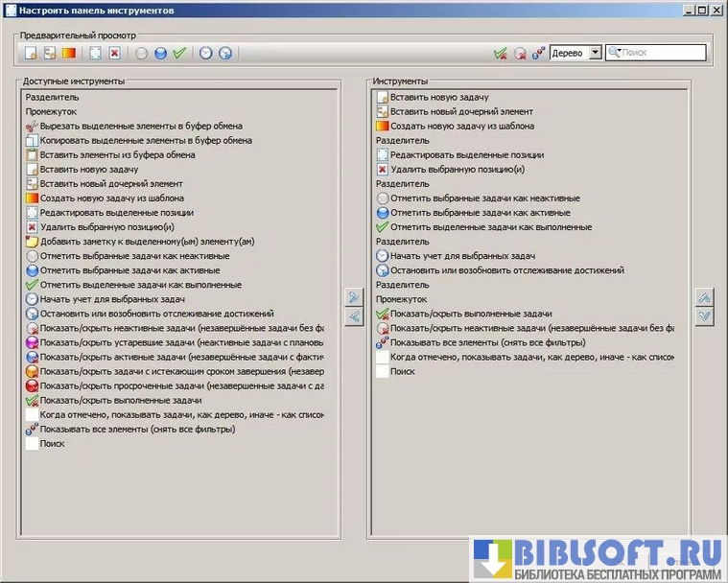728x583 pixels.
Task: Click the first clock icon in preview toolbar
Action: click(x=205, y=54)
